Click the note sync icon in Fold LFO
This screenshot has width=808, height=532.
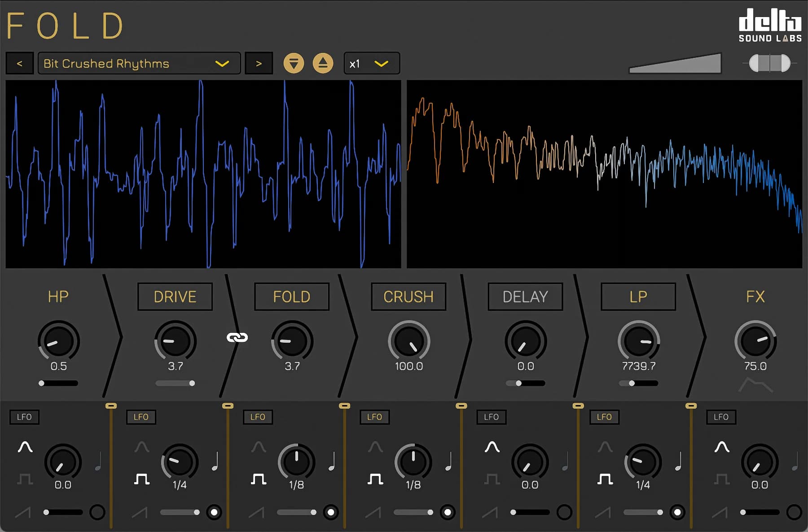click(x=332, y=461)
